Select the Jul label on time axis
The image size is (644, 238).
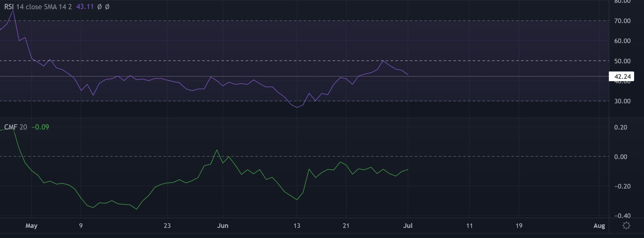coord(408,226)
